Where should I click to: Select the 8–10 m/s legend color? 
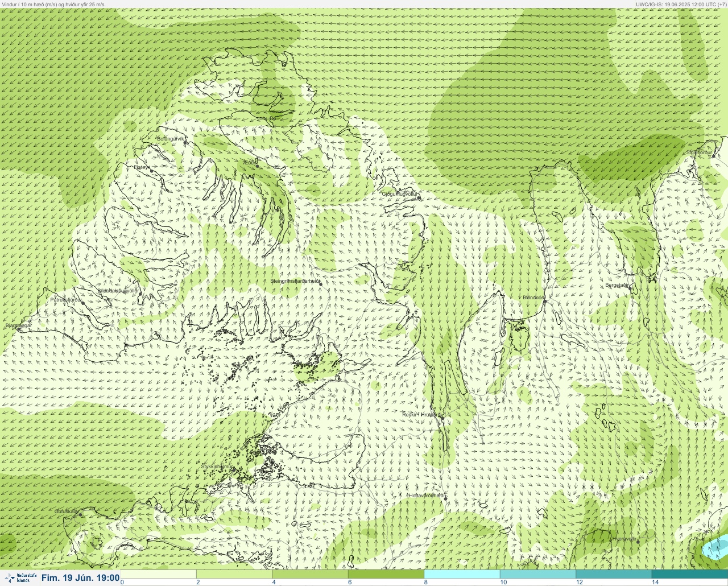click(x=462, y=574)
